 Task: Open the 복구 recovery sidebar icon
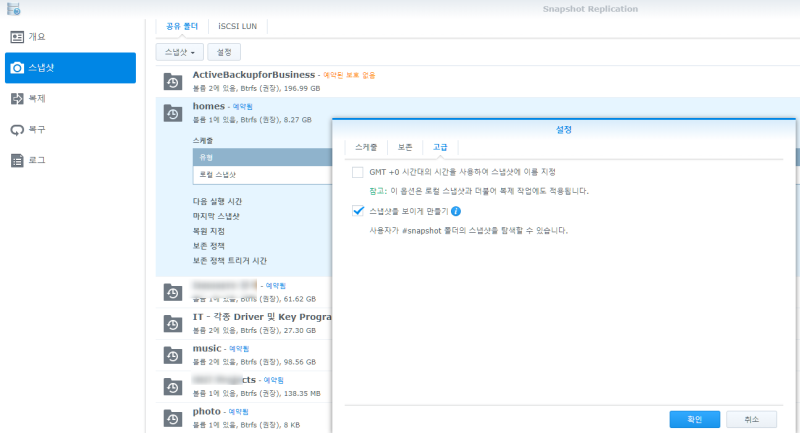(17, 130)
